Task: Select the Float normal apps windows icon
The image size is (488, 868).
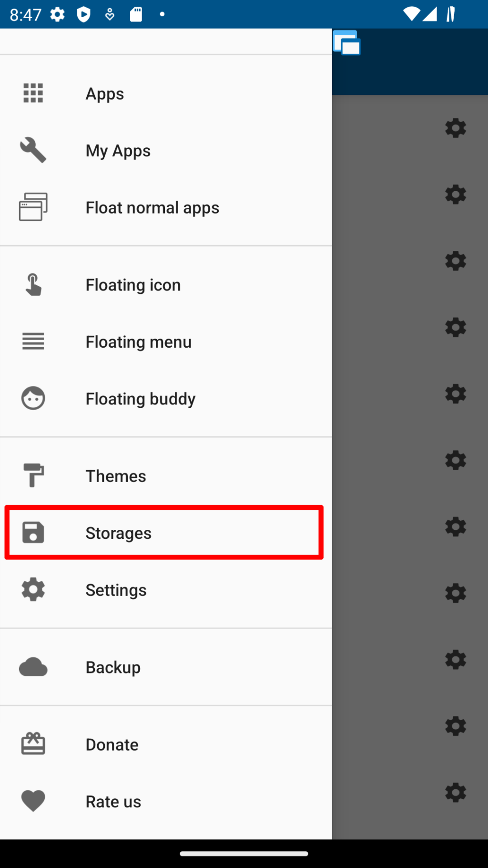Action: [x=32, y=207]
